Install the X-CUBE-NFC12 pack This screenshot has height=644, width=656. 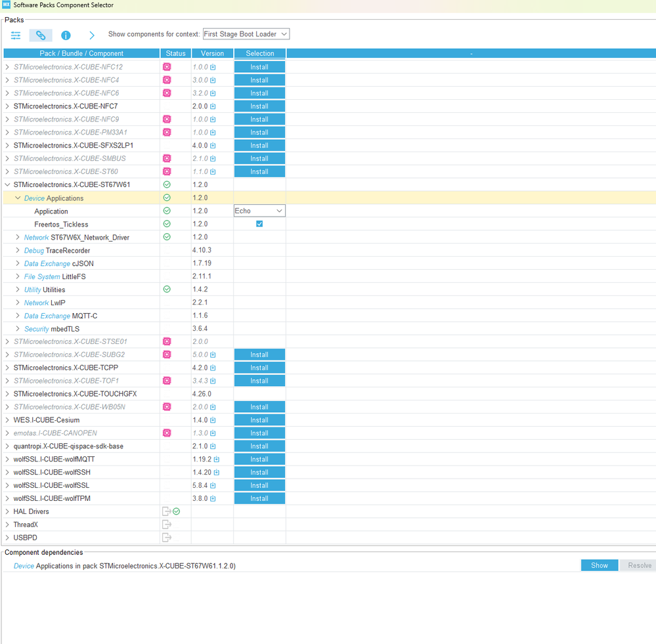point(259,67)
